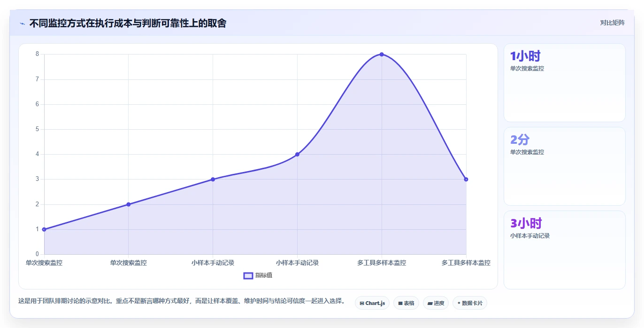Select the Chart.js chip

(x=372, y=303)
